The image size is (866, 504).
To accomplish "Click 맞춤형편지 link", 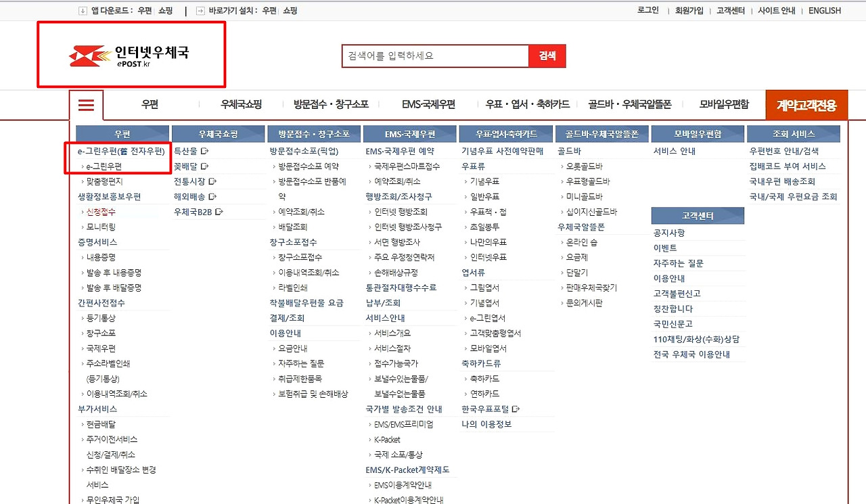I will click(104, 181).
